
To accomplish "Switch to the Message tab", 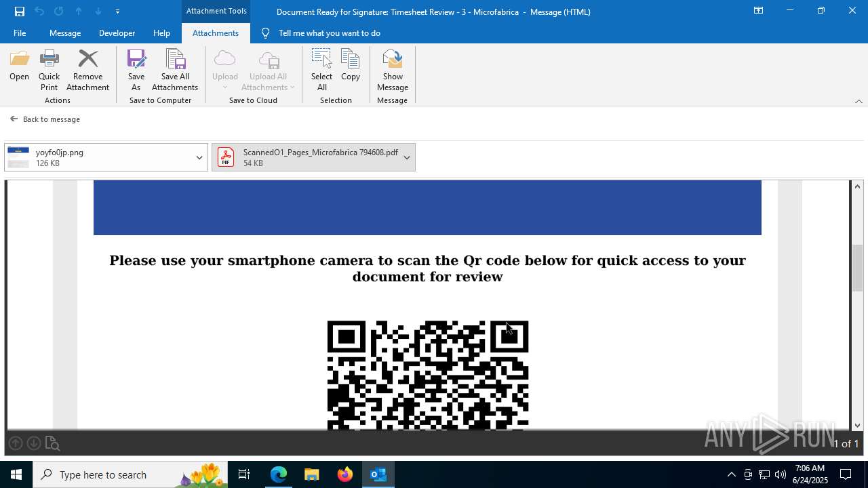I will click(x=65, y=33).
